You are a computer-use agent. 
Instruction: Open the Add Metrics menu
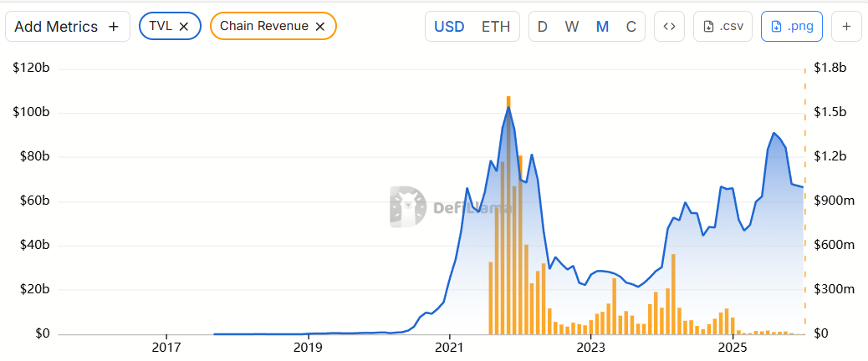click(67, 26)
